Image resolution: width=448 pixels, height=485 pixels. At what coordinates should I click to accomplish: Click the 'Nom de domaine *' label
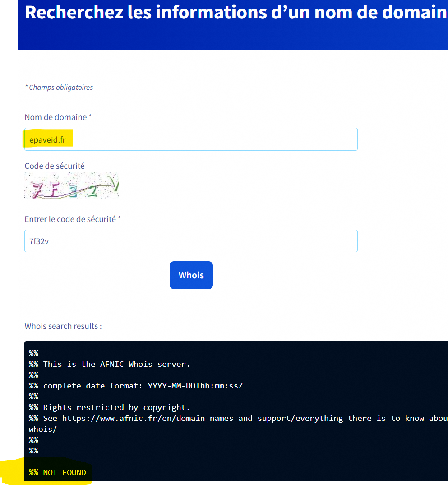(58, 117)
